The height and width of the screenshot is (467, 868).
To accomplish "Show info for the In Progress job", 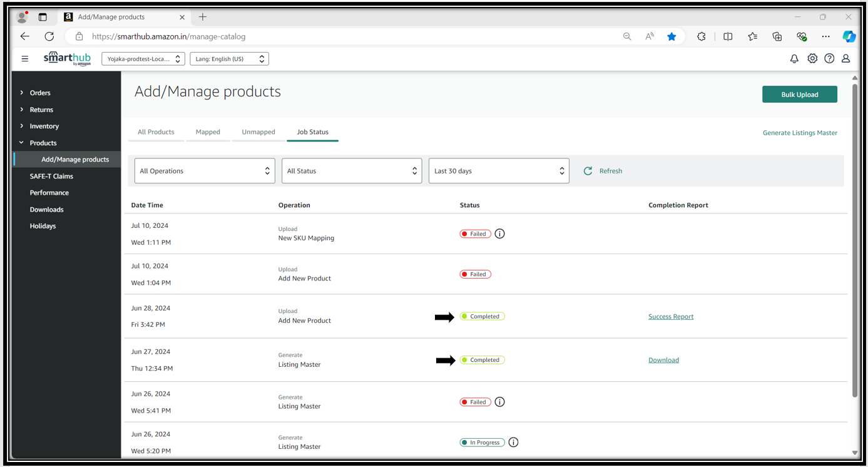I will point(513,442).
